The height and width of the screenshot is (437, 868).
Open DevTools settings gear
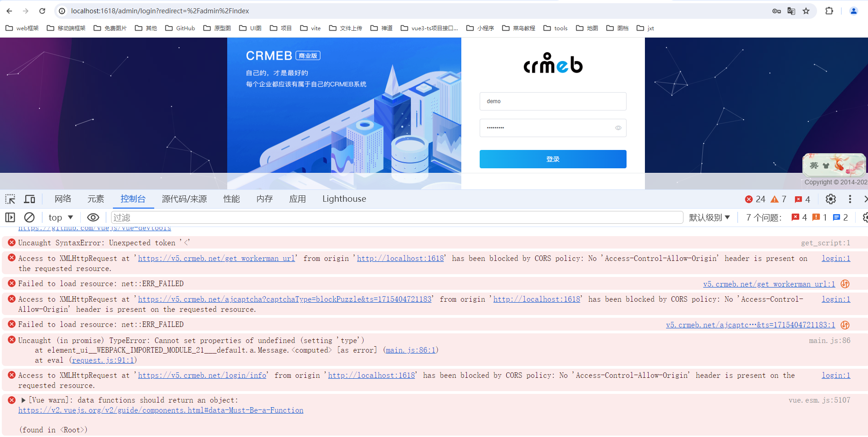pyautogui.click(x=831, y=199)
